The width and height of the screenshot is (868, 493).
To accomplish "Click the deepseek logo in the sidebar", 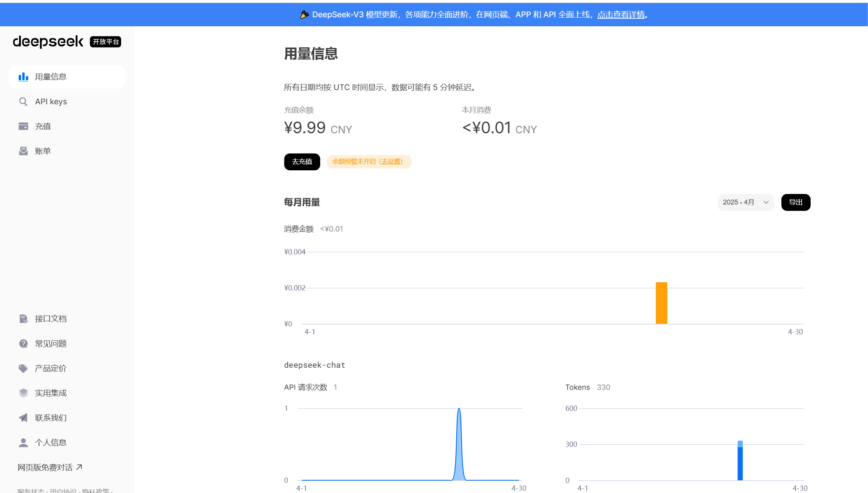I will (x=48, y=41).
